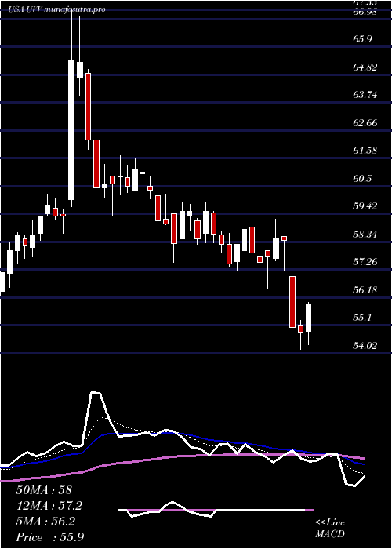Click the '<<Live MACD' label

click(330, 529)
